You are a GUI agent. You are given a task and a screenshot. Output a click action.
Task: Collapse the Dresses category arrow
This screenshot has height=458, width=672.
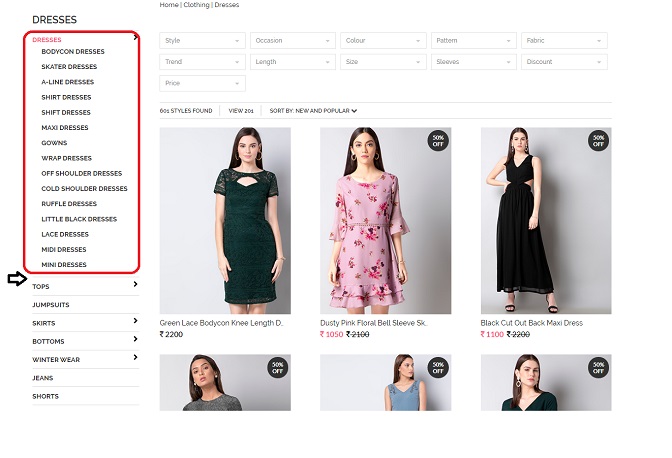point(135,39)
